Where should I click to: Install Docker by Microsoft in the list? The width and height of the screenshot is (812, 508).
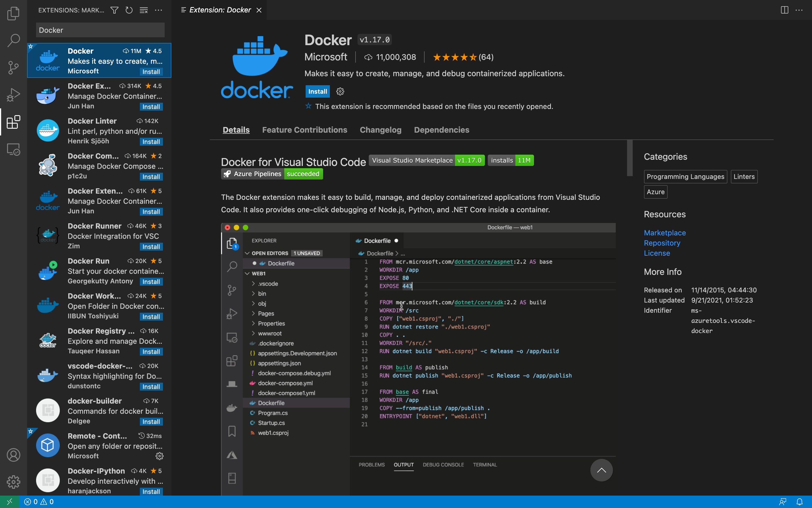pyautogui.click(x=151, y=72)
